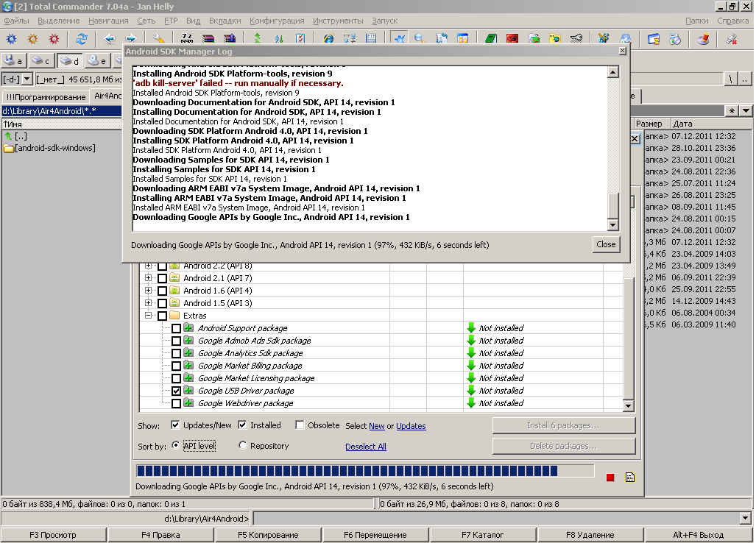Click the WinRAR pack books icon
The height and width of the screenshot is (543, 756).
[x=208, y=38]
